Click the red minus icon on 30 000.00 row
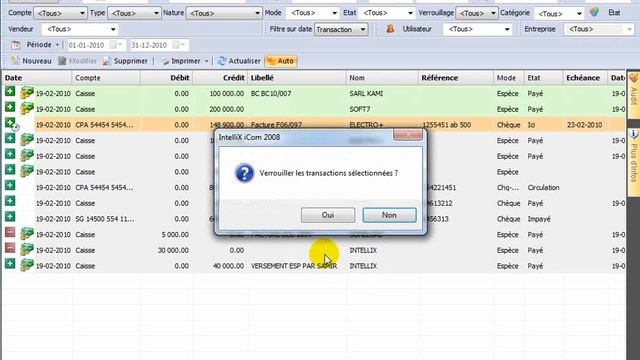Image resolution: width=640 pixels, height=360 pixels. tap(10, 248)
